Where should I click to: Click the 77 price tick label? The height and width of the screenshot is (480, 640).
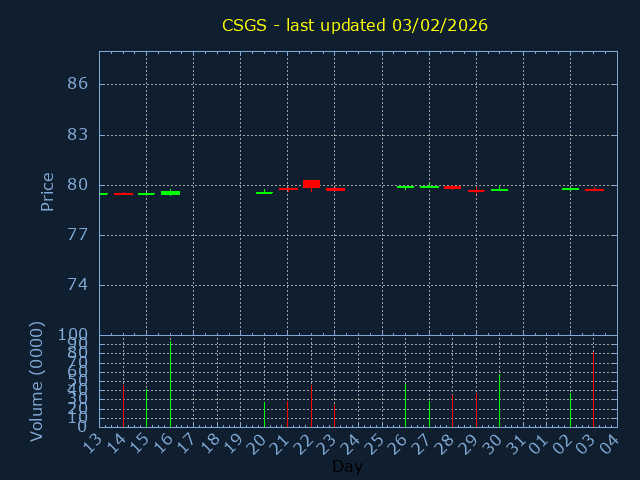click(78, 235)
